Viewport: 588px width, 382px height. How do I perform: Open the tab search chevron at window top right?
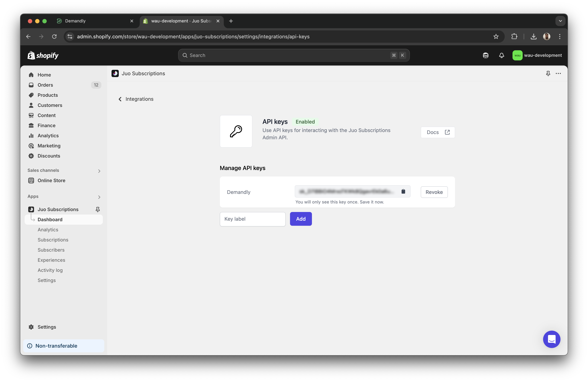(560, 21)
